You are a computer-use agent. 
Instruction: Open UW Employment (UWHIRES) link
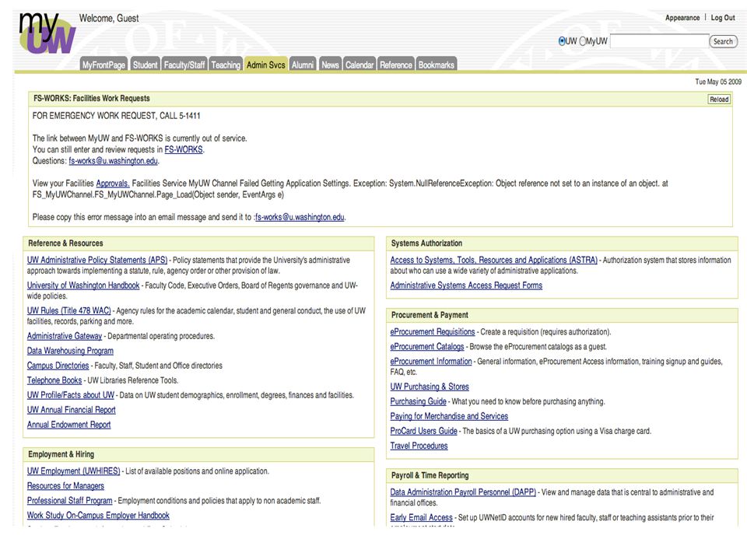(x=73, y=471)
